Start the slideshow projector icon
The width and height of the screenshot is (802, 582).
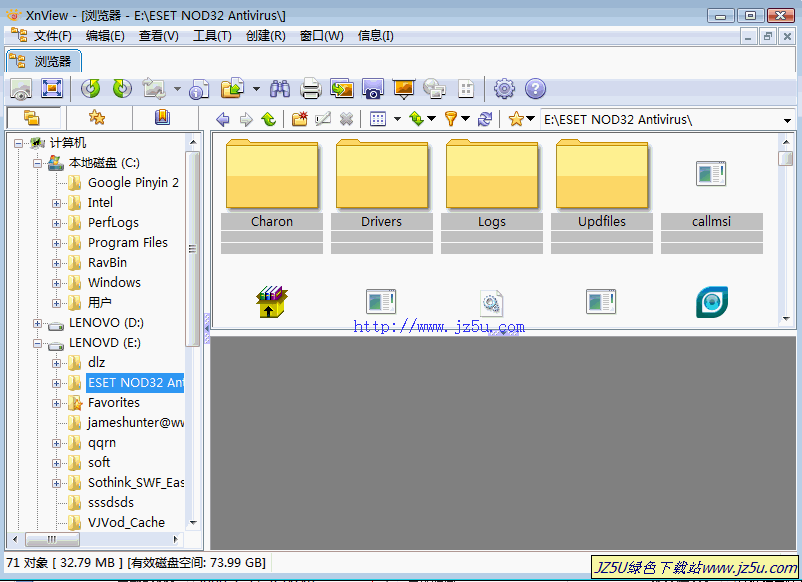point(404,89)
